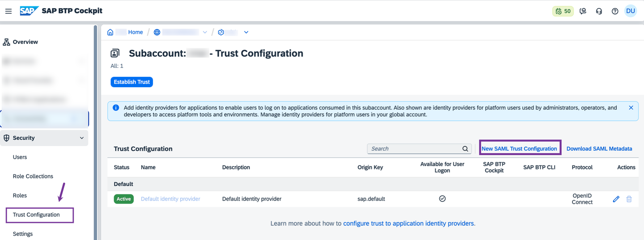Open configure trust to application identity providers link
644x240 pixels.
pos(408,223)
